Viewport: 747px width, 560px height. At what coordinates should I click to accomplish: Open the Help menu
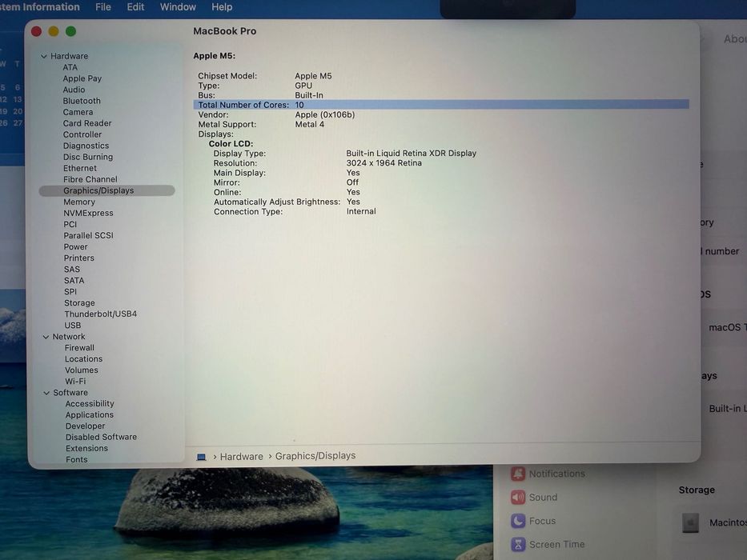[x=222, y=7]
